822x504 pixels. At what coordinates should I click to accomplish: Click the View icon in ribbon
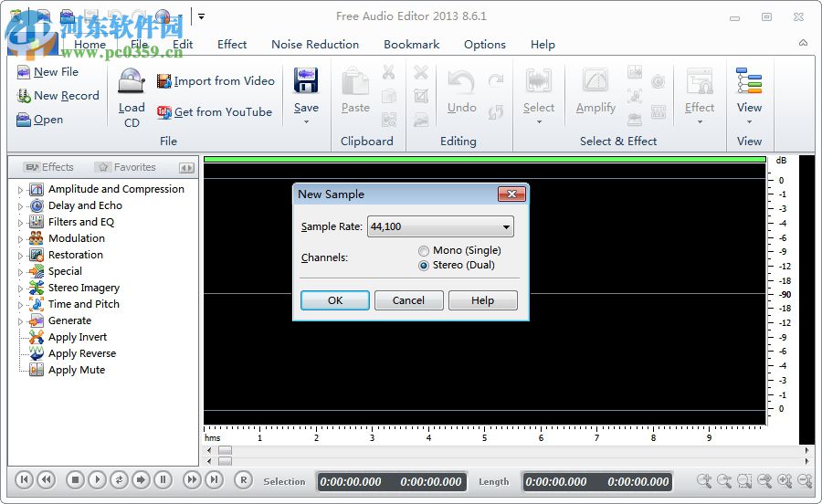749,81
